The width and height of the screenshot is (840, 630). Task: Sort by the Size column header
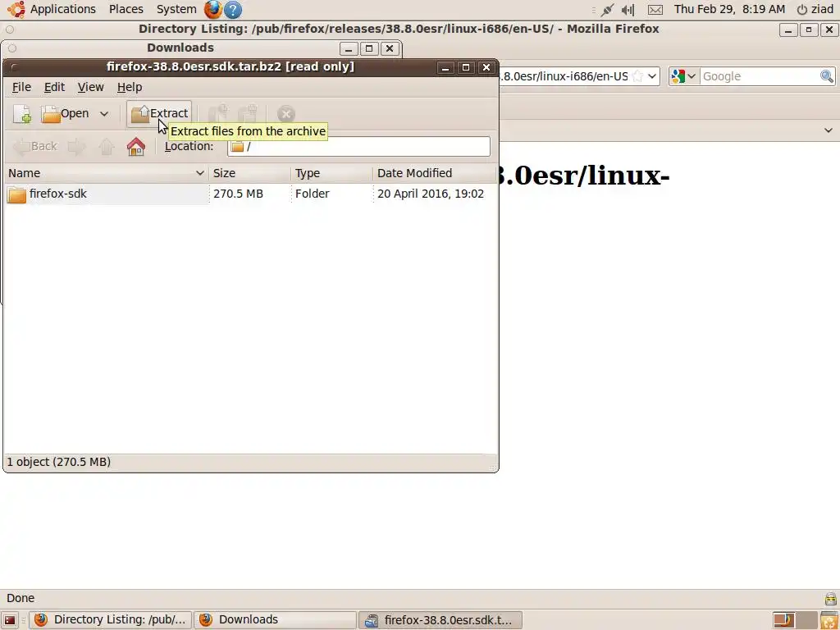[x=249, y=173]
